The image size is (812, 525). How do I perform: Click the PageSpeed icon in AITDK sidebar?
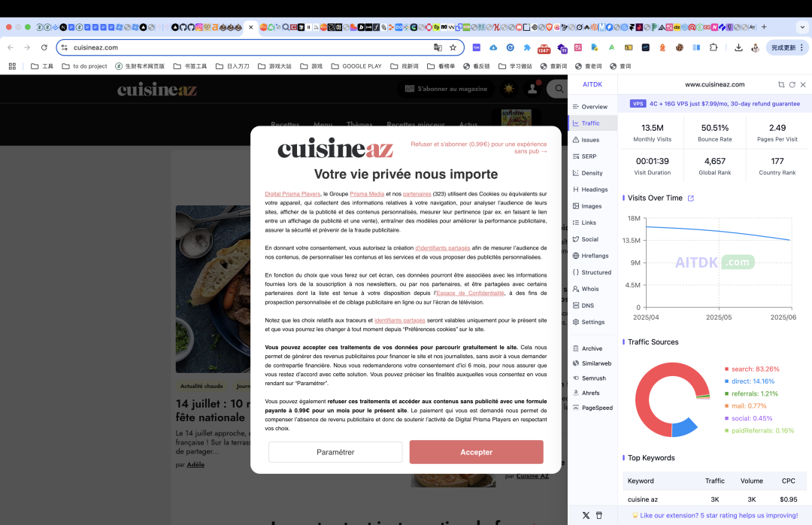(x=576, y=408)
